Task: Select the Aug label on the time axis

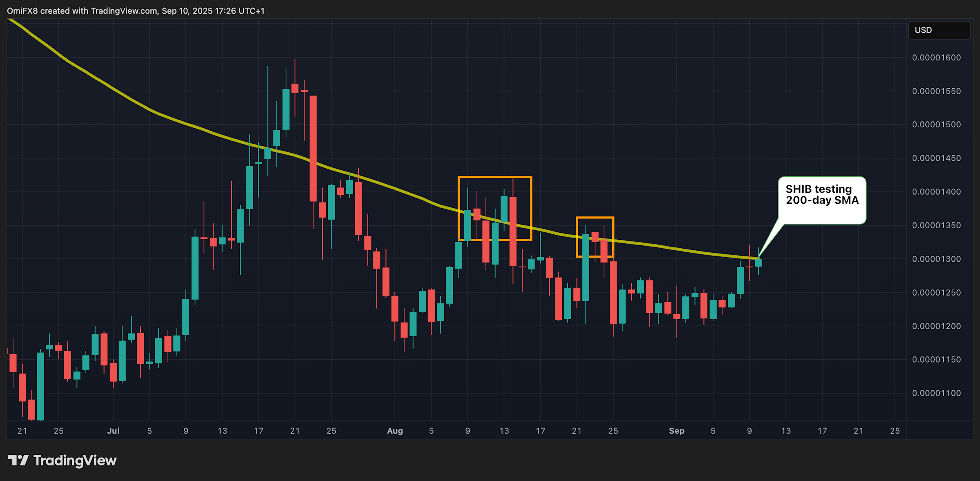Action: (x=395, y=430)
